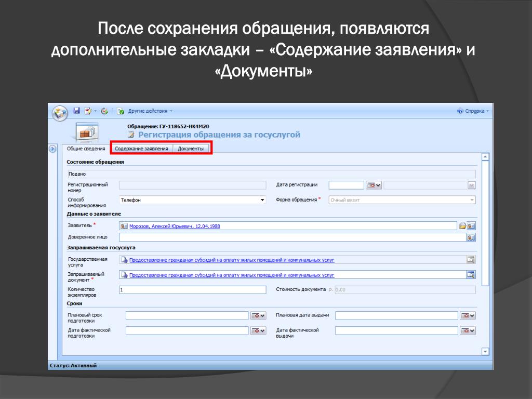Click the open-folder icon in Заявитель row
Screen dimensions: 532x399
click(462, 226)
